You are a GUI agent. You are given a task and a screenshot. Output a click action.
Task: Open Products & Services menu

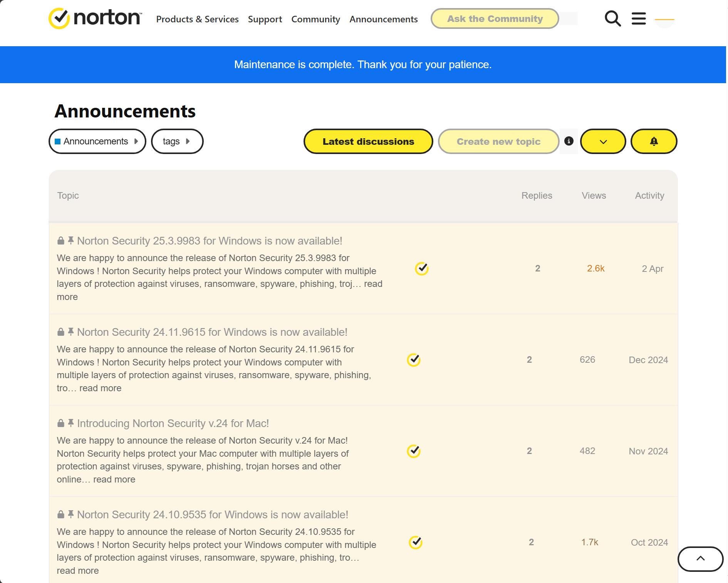click(x=197, y=19)
